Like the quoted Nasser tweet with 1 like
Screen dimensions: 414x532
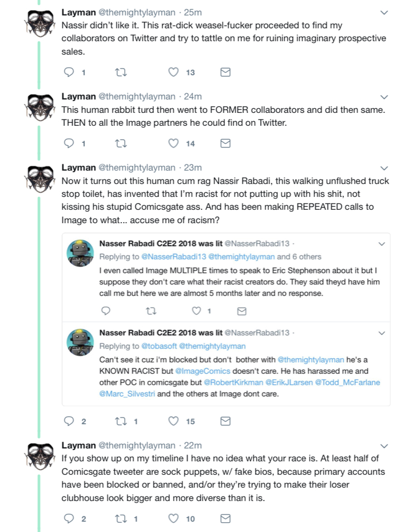point(197,310)
